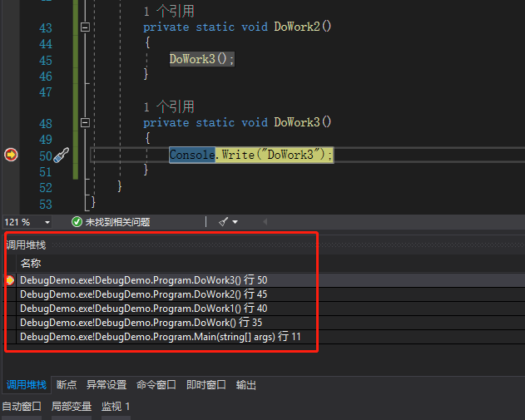The height and width of the screenshot is (420, 525).
Task: Expand the code cleanup dropdown arrow
Action: (x=235, y=222)
